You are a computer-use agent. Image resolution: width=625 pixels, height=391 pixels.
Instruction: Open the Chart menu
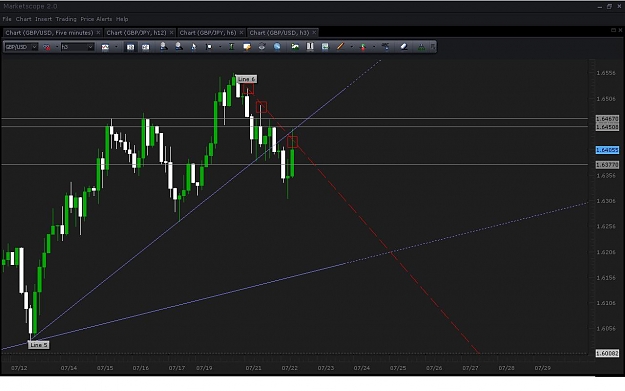24,19
